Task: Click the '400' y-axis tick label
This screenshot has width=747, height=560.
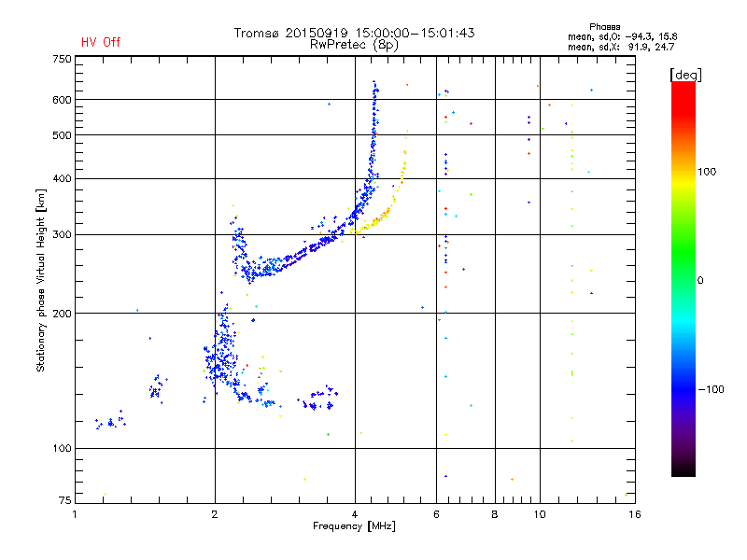Action: (62, 178)
